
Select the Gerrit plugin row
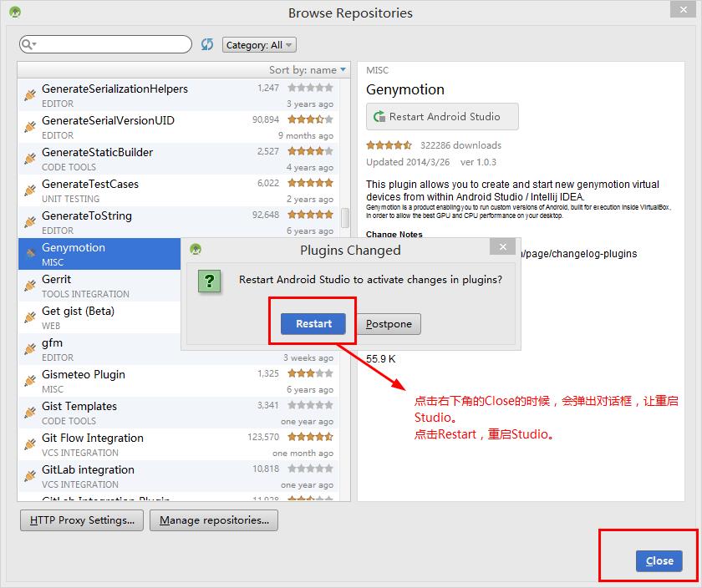[99, 286]
